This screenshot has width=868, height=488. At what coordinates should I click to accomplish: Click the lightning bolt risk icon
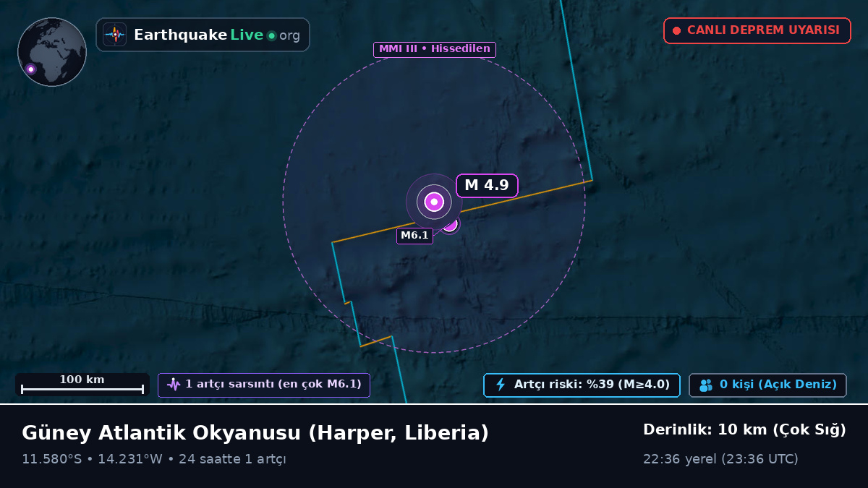click(500, 385)
